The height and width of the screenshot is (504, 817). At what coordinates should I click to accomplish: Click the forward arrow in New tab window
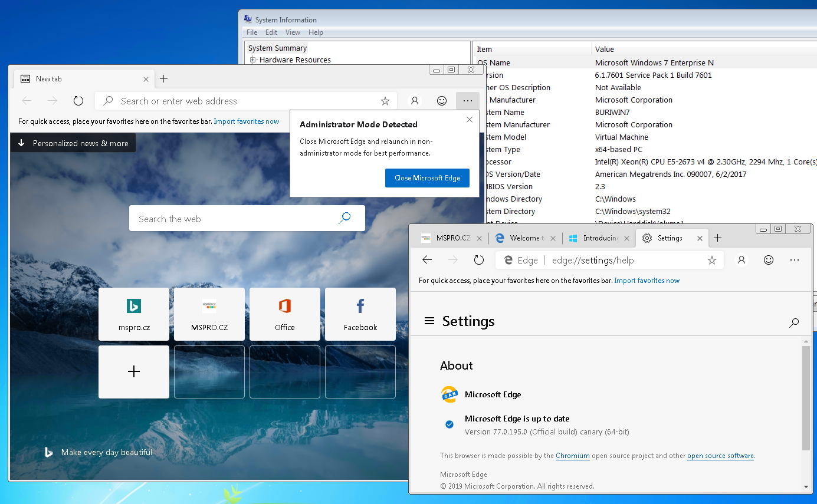pyautogui.click(x=53, y=101)
